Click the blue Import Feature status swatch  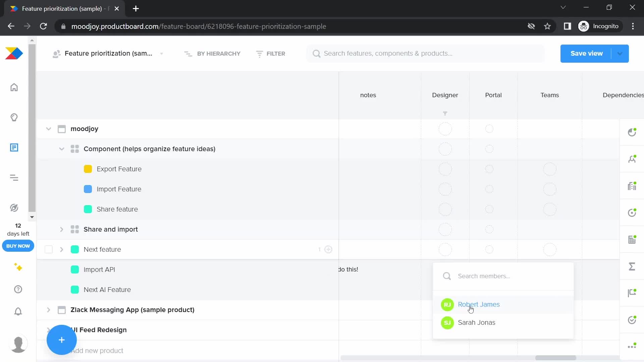[88, 189]
